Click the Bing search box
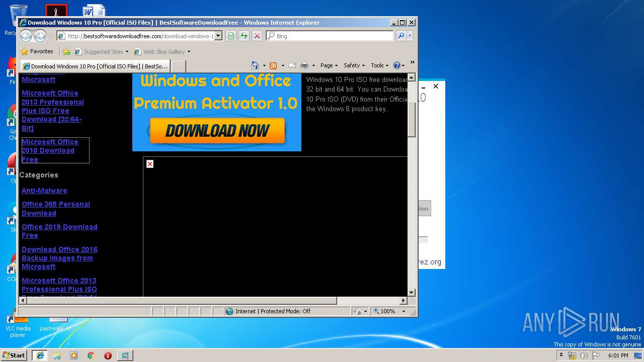This screenshot has height=362, width=644. (x=330, y=36)
